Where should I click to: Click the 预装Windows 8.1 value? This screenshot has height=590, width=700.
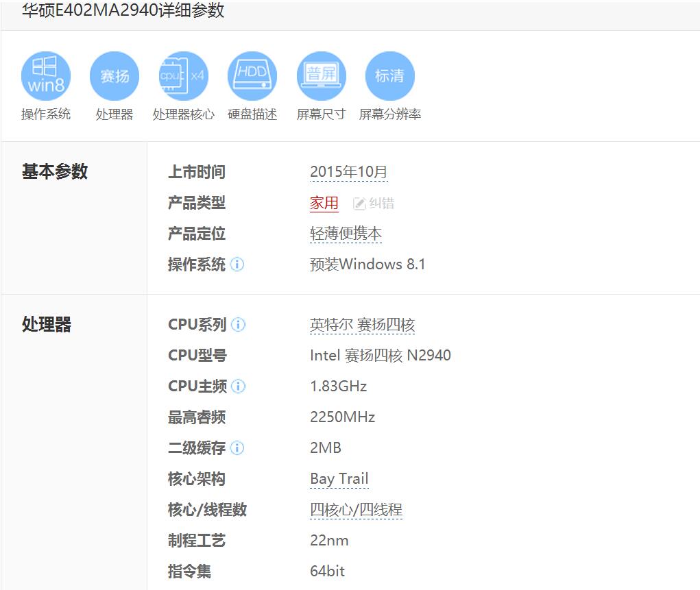click(368, 265)
